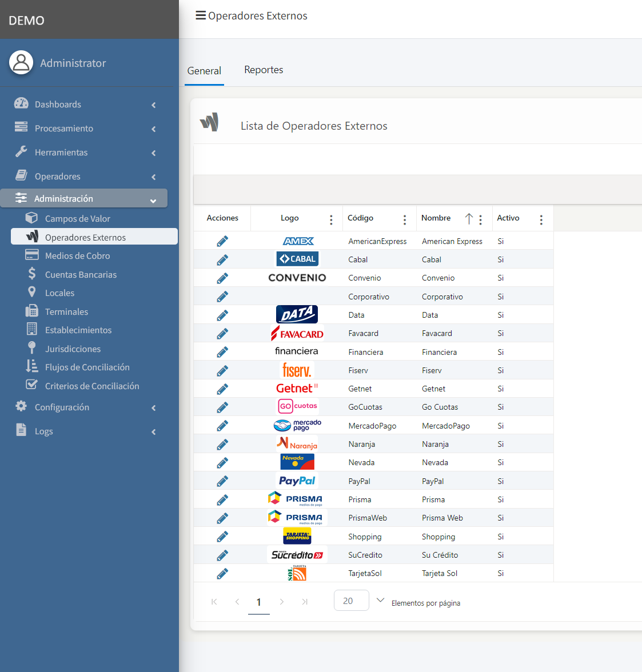This screenshot has height=672, width=642.
Task: Edit the Getnet operator row
Action: (222, 389)
